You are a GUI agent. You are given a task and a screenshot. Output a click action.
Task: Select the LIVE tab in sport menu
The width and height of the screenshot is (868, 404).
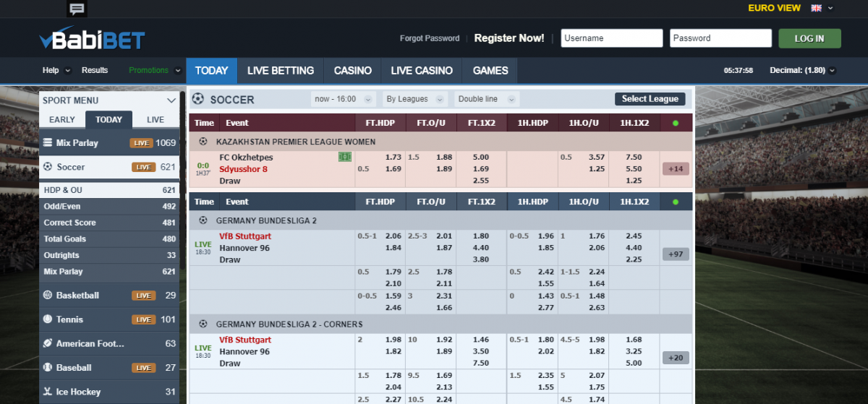pos(156,120)
